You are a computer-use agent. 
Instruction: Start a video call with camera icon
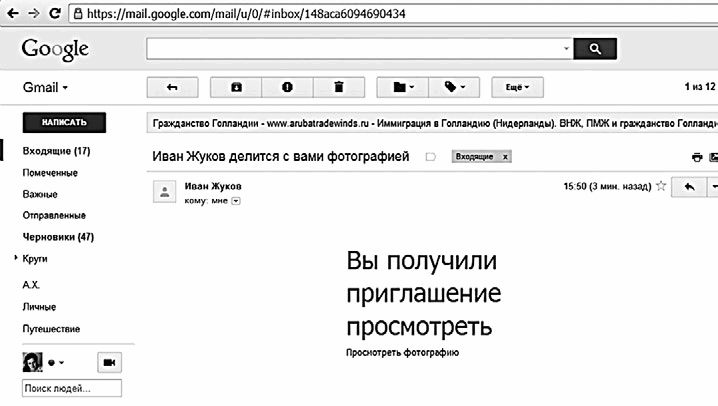pos(109,363)
